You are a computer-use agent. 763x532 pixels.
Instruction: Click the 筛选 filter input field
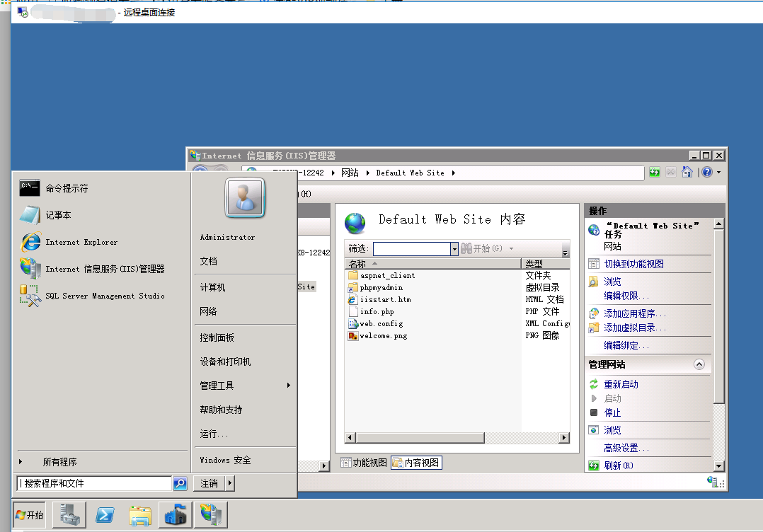pyautogui.click(x=412, y=248)
